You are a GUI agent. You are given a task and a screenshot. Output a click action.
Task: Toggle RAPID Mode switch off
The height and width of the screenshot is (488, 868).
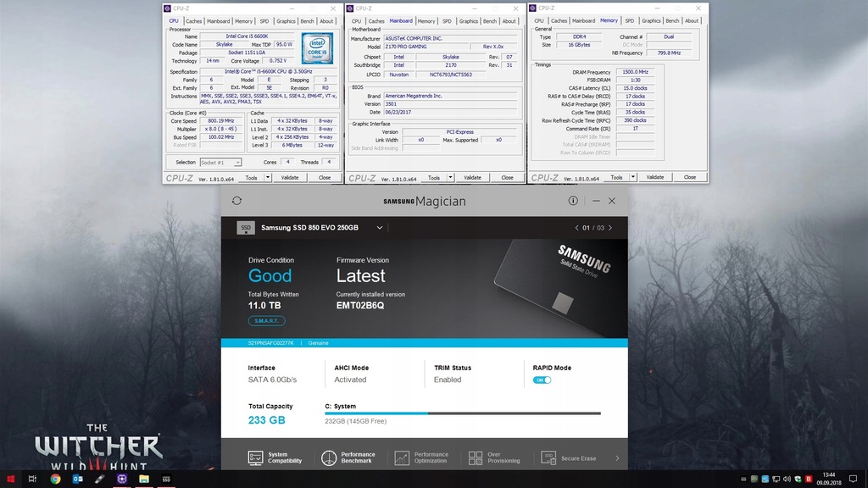[542, 380]
